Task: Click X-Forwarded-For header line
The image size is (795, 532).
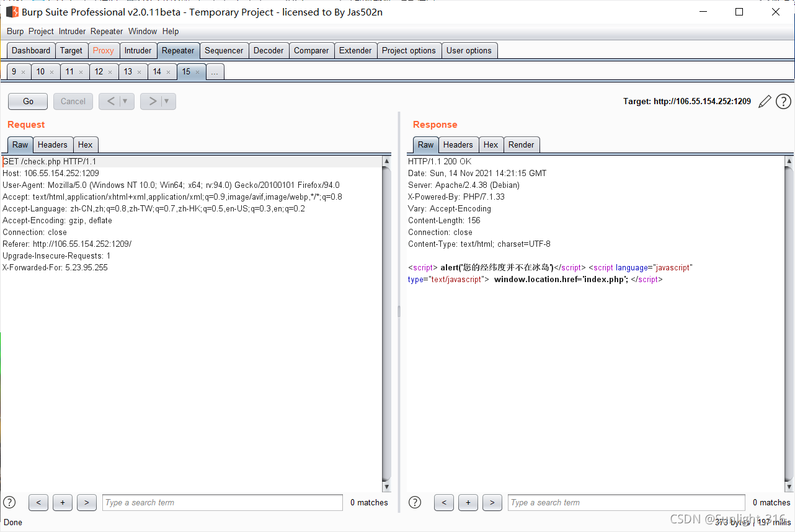Action: click(x=55, y=267)
